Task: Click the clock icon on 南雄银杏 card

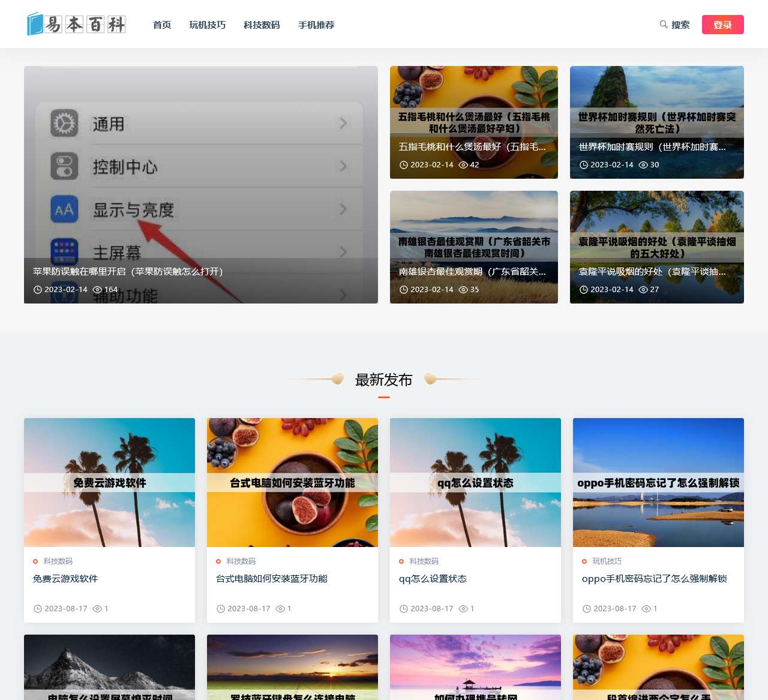Action: coord(404,290)
